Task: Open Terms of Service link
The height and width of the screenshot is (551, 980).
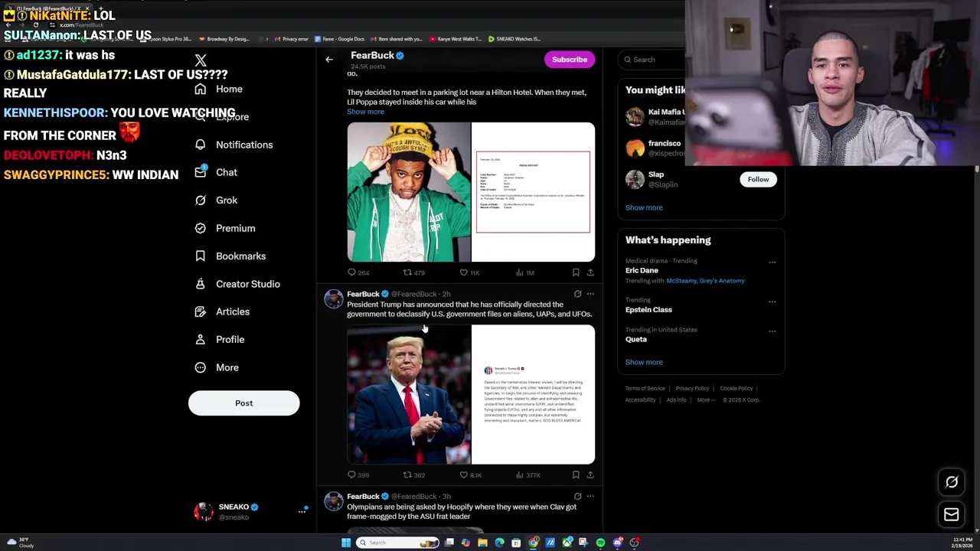Action: click(645, 389)
